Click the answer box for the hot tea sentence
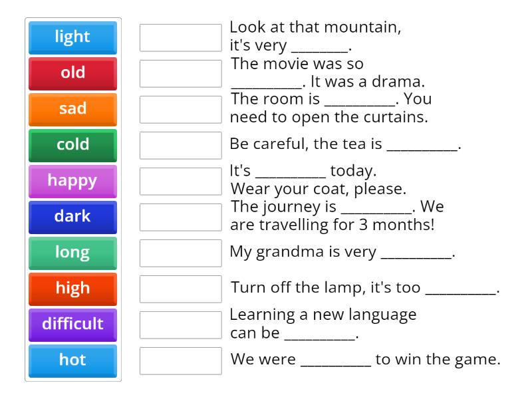The height and width of the screenshot is (399, 532). point(180,144)
